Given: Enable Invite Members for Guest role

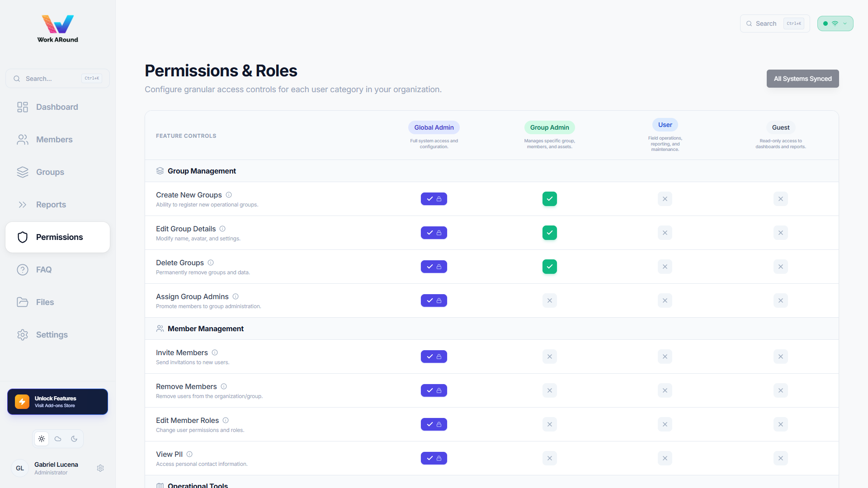Looking at the screenshot, I should click(781, 357).
